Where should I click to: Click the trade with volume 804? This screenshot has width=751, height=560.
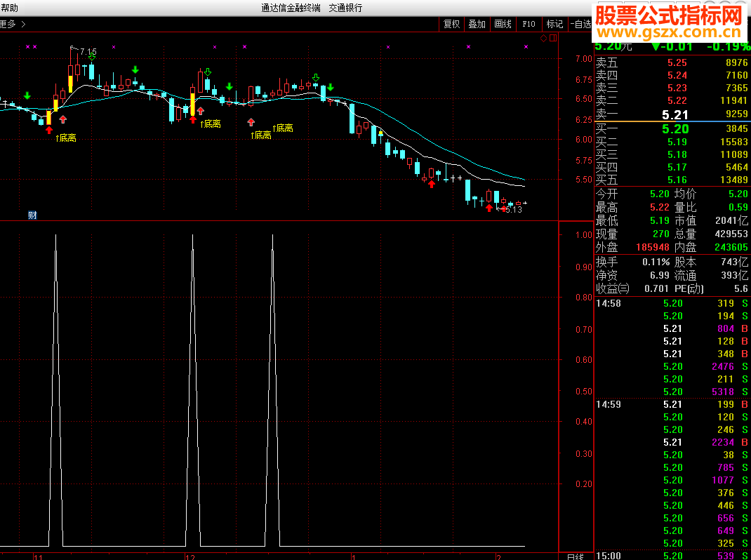[726, 328]
